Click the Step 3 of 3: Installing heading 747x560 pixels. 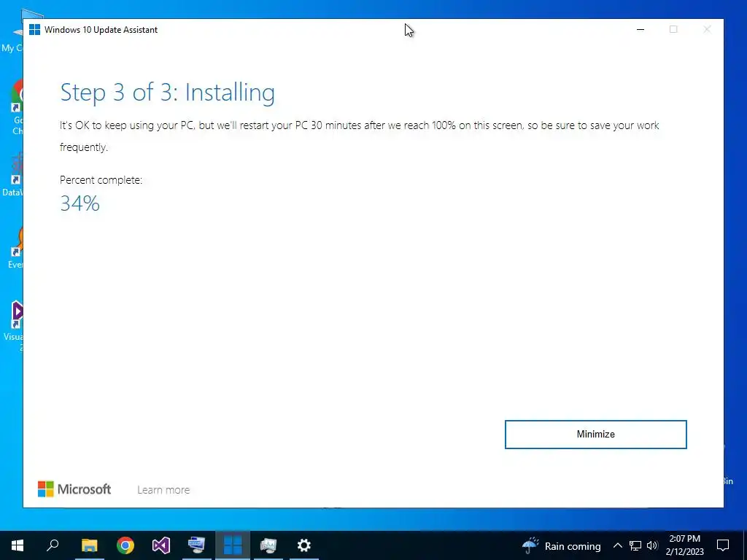[x=168, y=93]
